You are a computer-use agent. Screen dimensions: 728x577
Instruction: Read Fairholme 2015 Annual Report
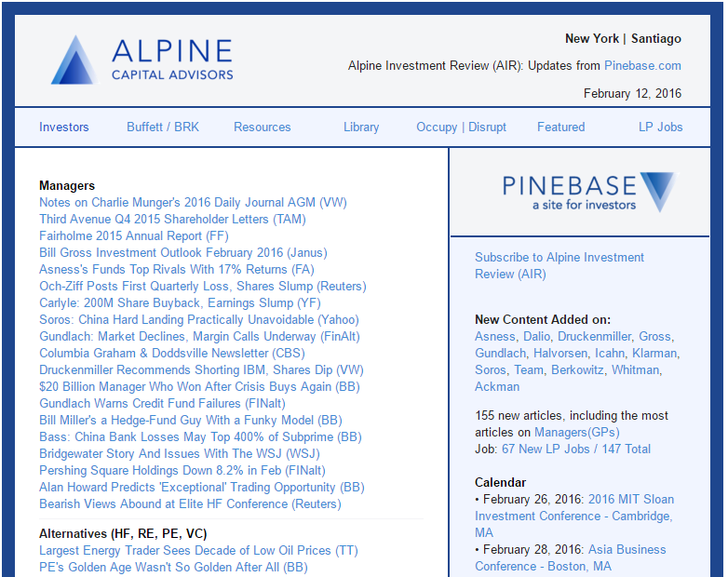[134, 235]
